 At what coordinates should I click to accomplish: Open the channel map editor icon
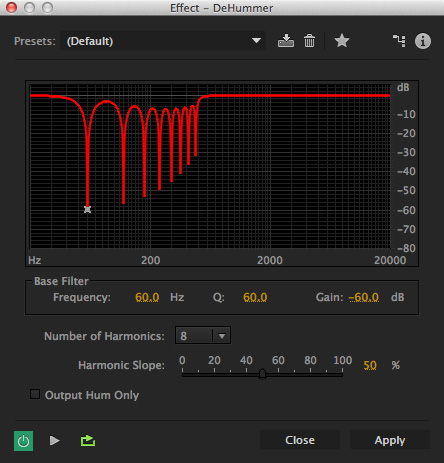tap(399, 41)
